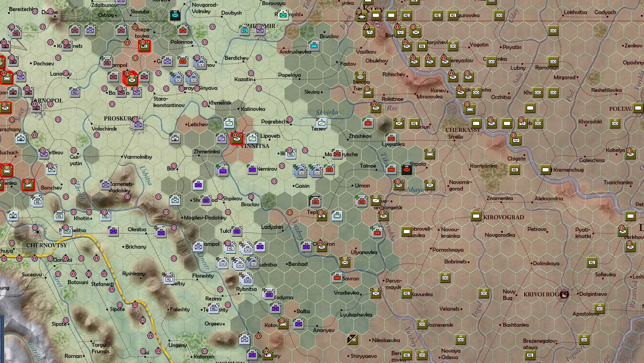The image size is (644, 363).
Task: Select the light green unit above Tetiev
Action: click(321, 123)
